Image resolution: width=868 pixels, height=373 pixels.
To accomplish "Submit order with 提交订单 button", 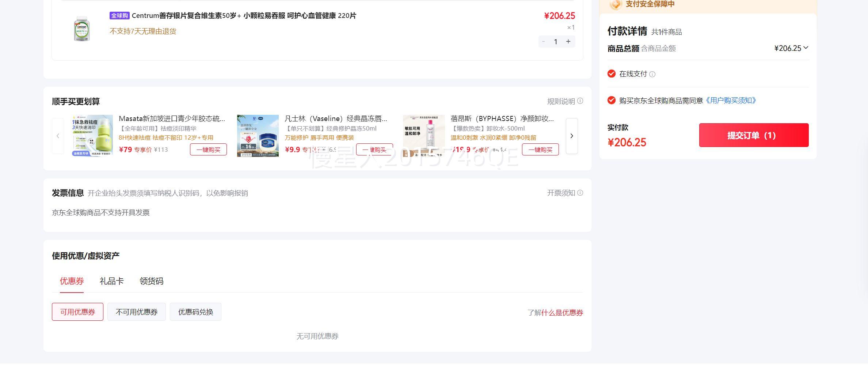I will pos(754,135).
